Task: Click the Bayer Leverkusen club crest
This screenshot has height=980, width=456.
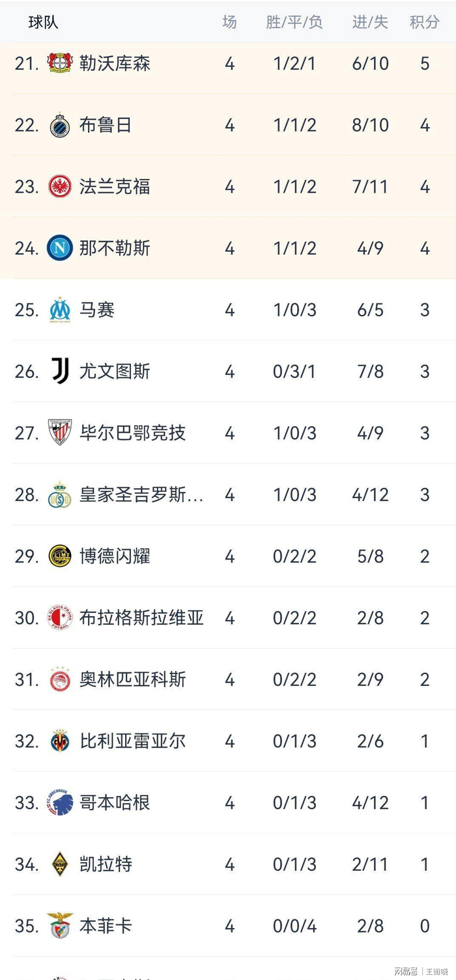Action: (x=61, y=63)
